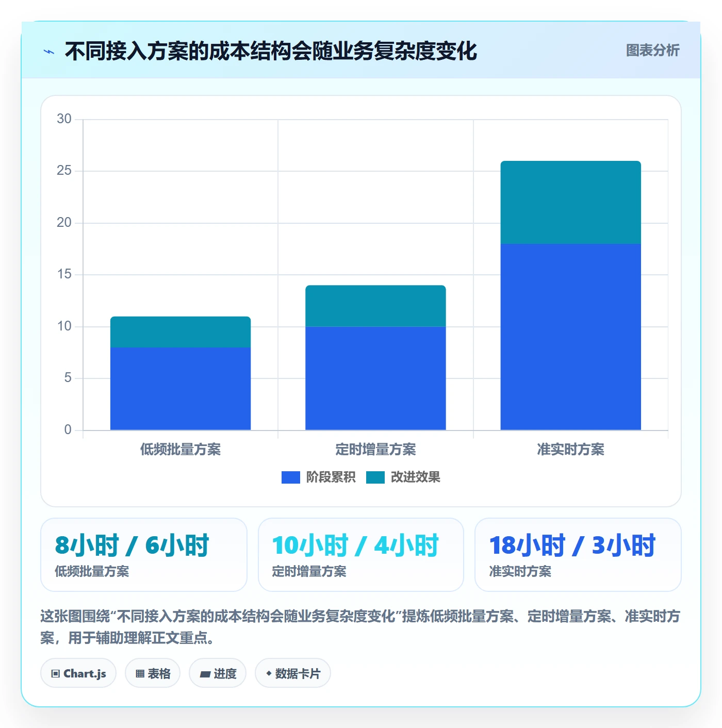
Task: Toggle the 改进效果 legend color box
Action: [375, 477]
